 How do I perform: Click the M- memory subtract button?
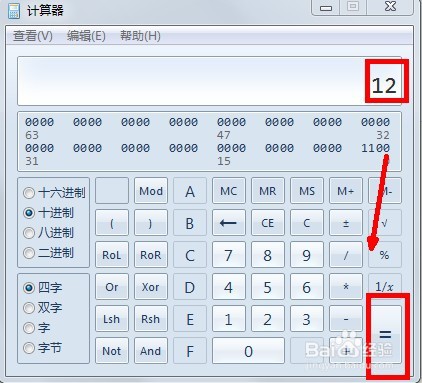point(385,191)
